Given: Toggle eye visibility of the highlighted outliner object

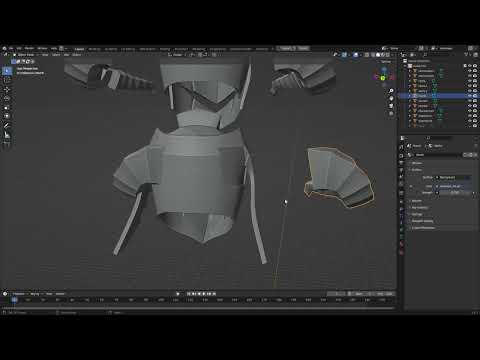Looking at the screenshot, I should [x=470, y=96].
